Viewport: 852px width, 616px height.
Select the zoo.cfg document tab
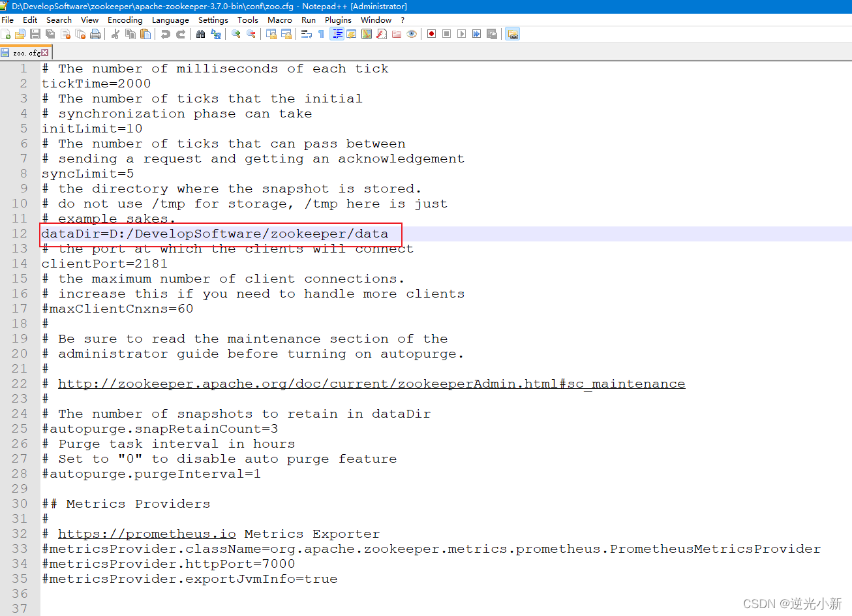coord(25,53)
